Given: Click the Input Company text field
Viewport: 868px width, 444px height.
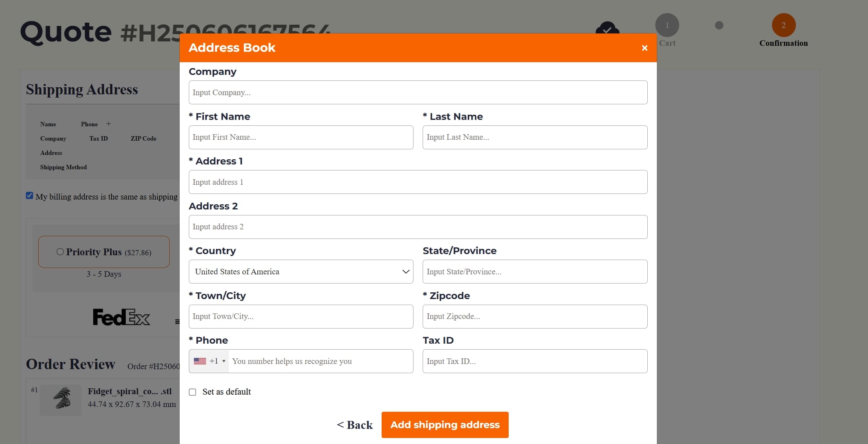Looking at the screenshot, I should tap(418, 92).
